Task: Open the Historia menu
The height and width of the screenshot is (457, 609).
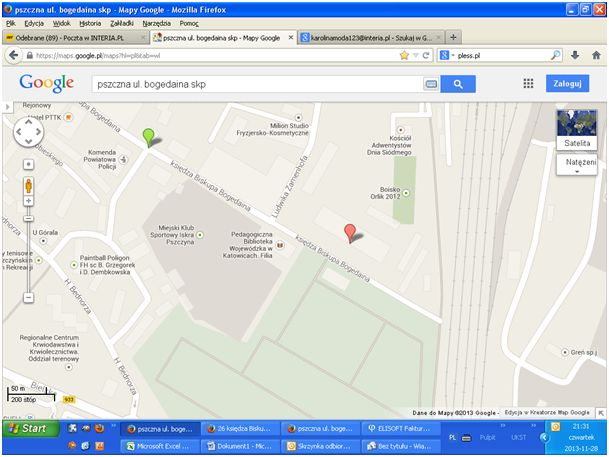Action: tap(90, 23)
